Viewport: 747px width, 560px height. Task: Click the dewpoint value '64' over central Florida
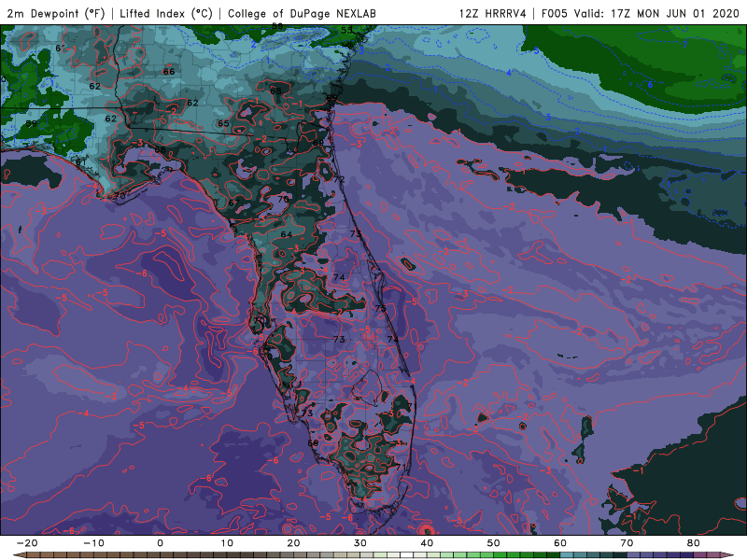tap(287, 234)
